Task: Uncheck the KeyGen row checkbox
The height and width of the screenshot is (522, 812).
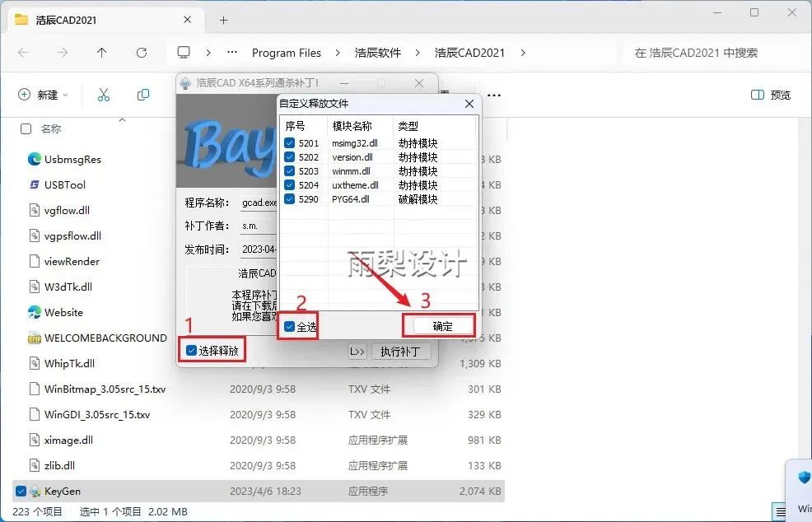Action: [x=21, y=491]
